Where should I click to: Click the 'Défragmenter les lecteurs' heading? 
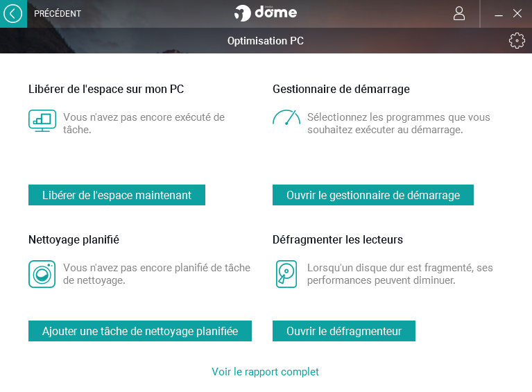pyautogui.click(x=338, y=239)
